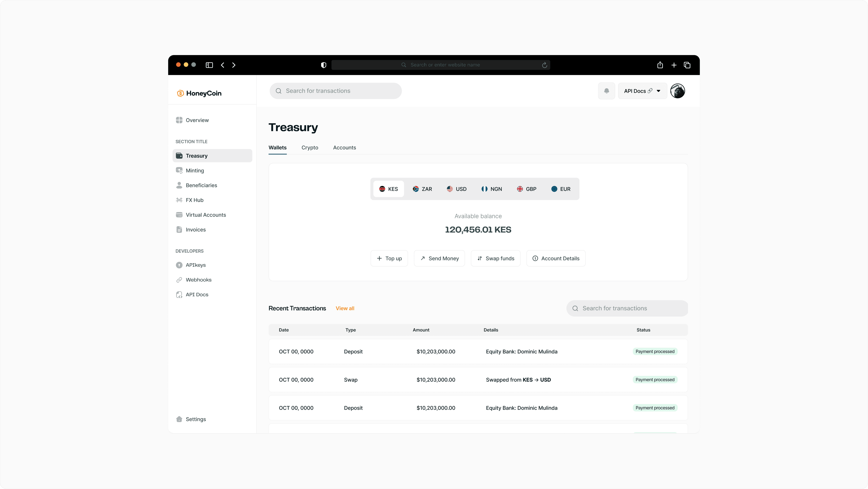Click the page reload icon

[x=544, y=65]
